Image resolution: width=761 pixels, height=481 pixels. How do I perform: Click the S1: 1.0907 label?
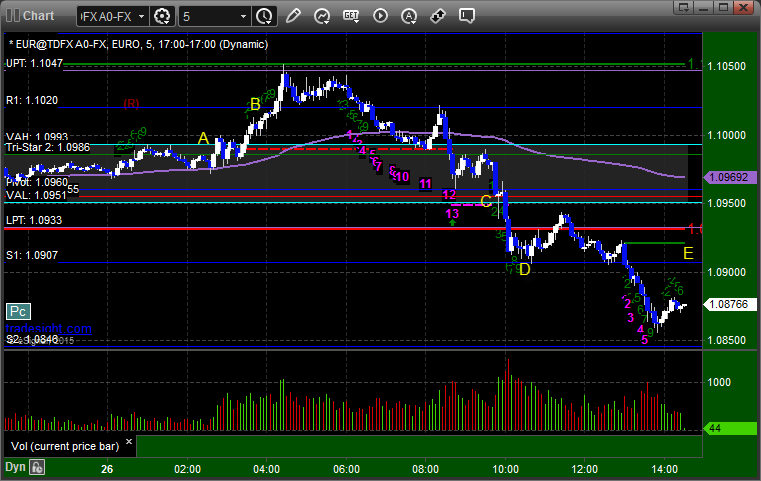tap(32, 255)
